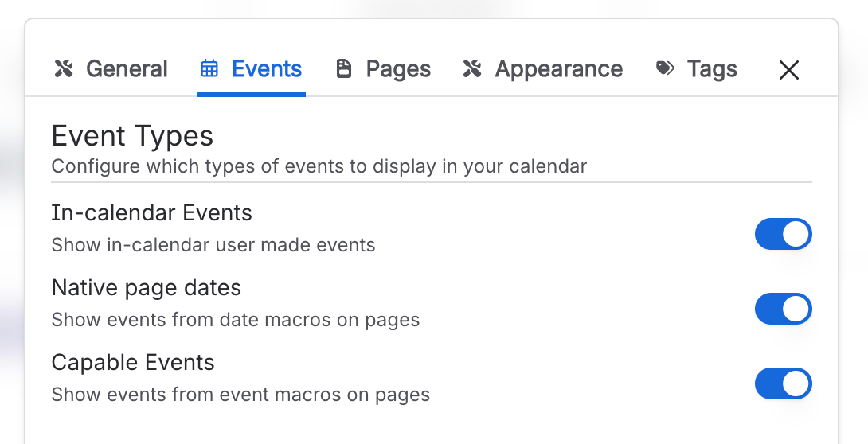
Task: Disable the In-calendar Events toggle
Action: pyautogui.click(x=783, y=234)
